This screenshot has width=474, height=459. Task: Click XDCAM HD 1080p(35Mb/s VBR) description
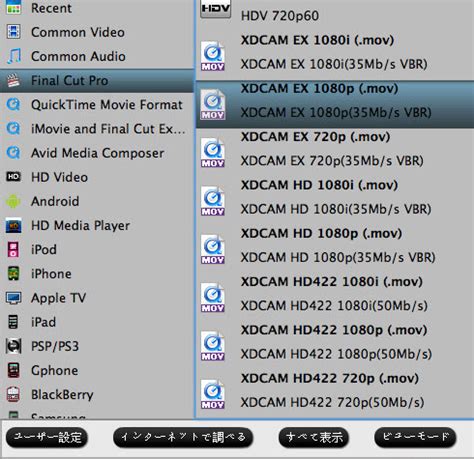pyautogui.click(x=338, y=258)
